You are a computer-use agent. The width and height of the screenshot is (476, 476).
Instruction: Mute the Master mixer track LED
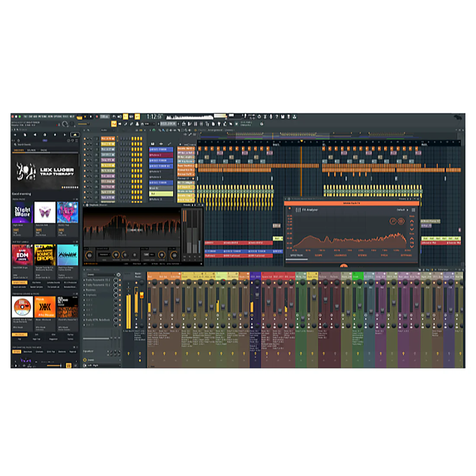click(x=136, y=283)
